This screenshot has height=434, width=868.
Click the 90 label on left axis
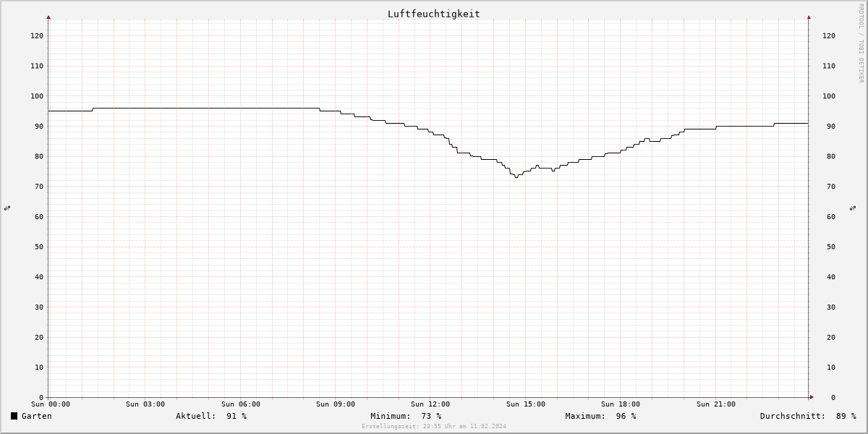click(39, 126)
